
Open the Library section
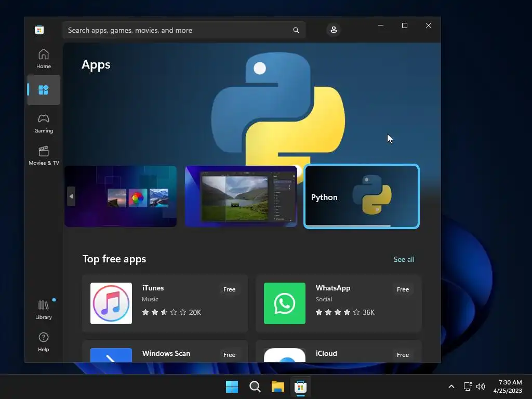[x=44, y=310]
